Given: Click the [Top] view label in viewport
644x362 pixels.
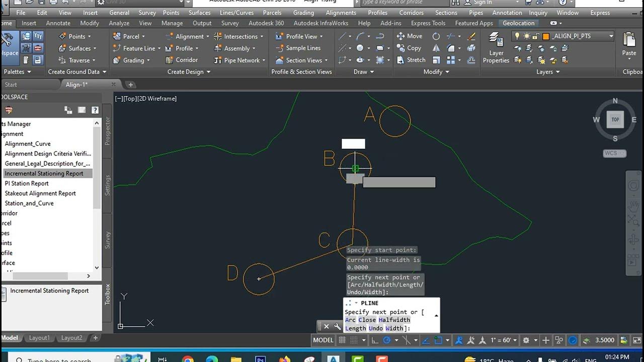Looking at the screenshot, I should click(x=131, y=99).
